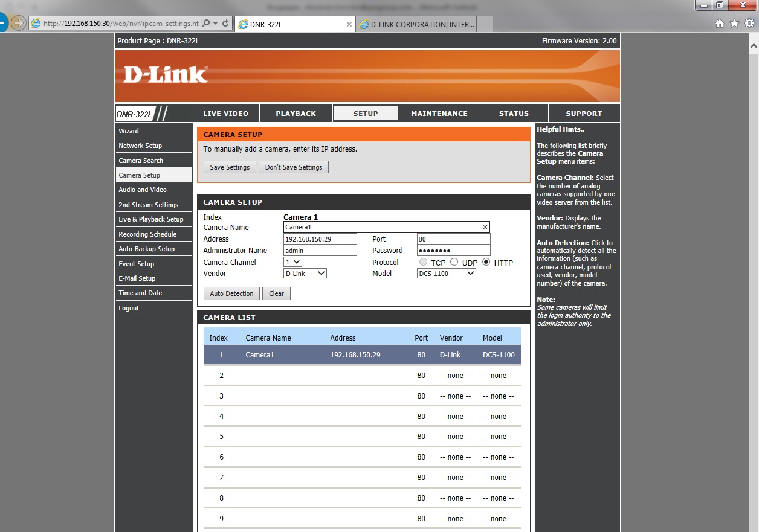Open the address bar search magnifier icon
This screenshot has width=759, height=532.
click(x=207, y=24)
